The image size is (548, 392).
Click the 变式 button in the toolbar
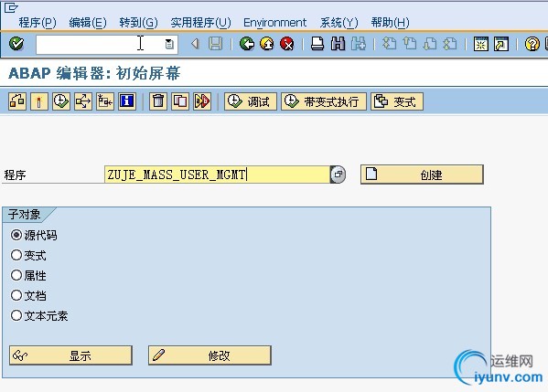397,101
